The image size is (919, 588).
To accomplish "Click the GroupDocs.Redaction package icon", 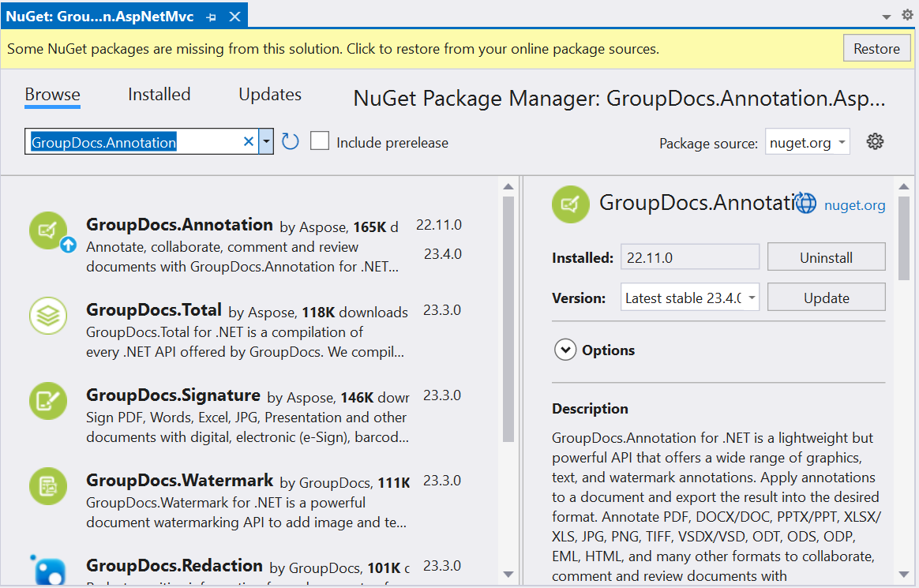I will coord(48,570).
